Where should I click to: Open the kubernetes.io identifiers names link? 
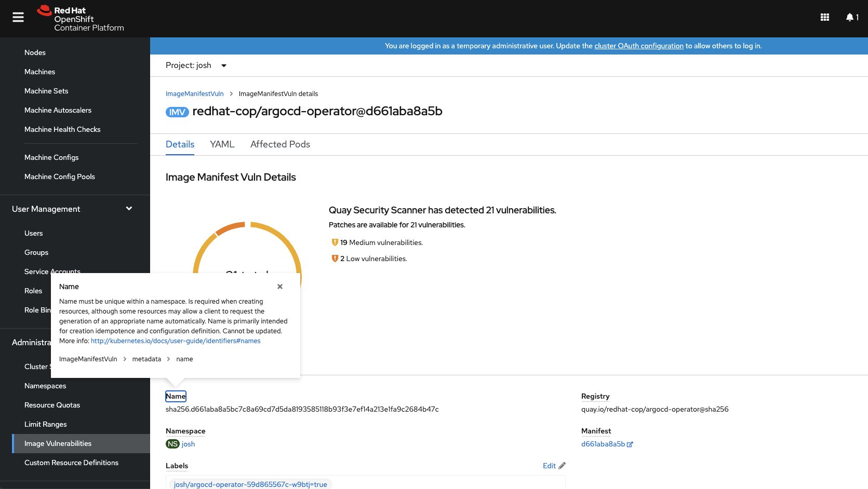click(176, 341)
